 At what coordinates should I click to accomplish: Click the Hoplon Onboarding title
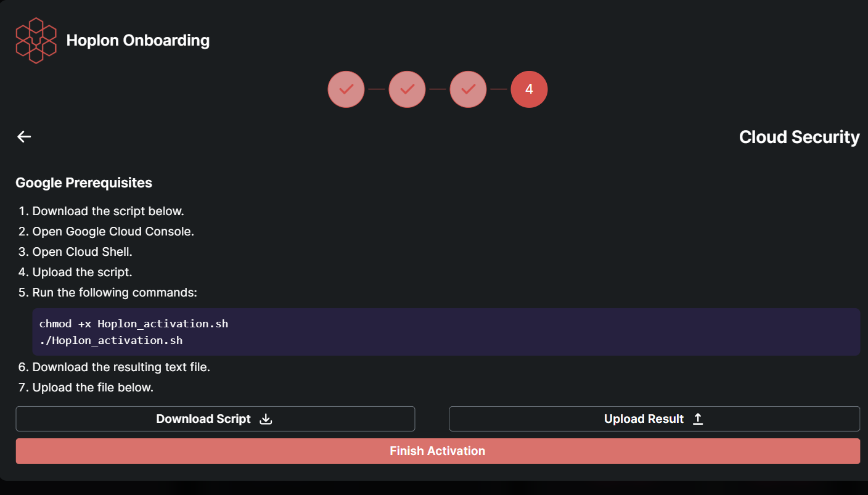[x=138, y=41]
